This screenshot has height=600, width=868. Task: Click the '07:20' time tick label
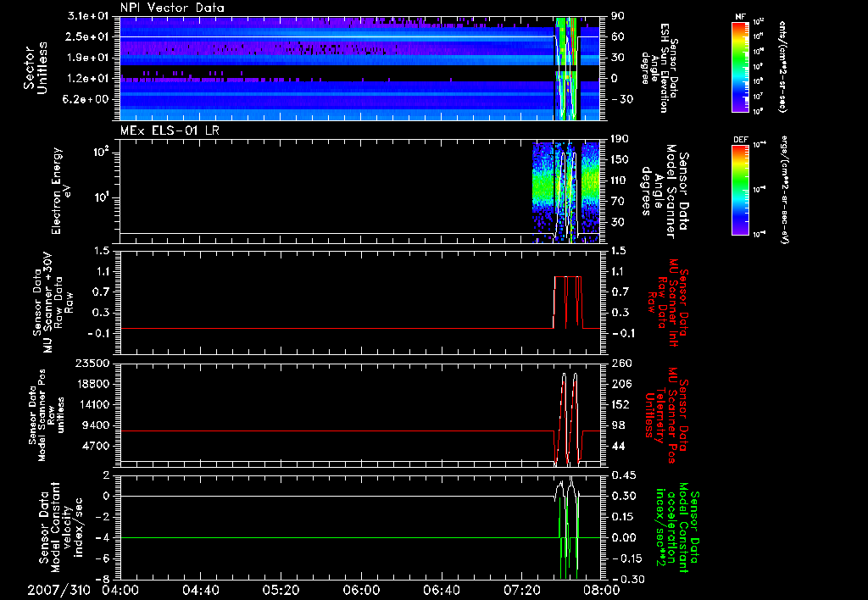click(522, 590)
